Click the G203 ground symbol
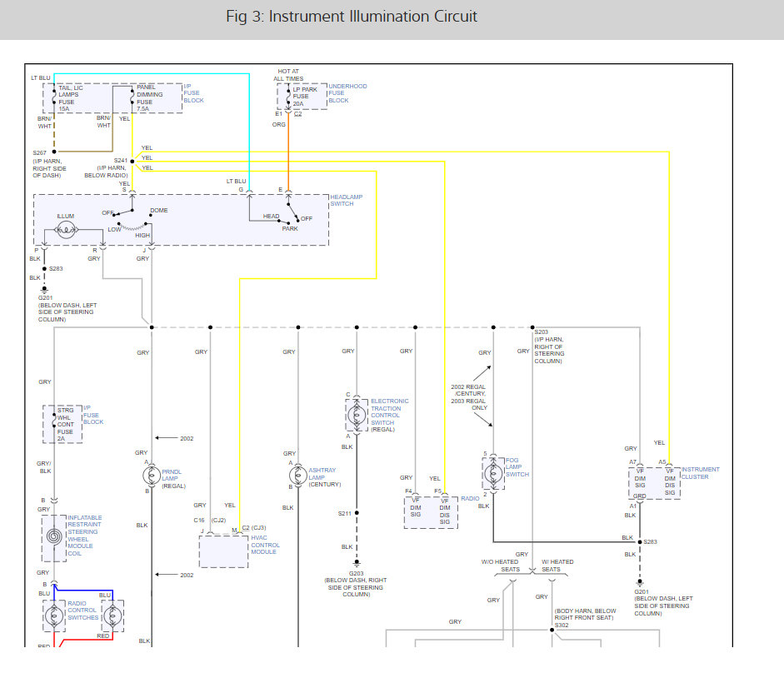 coord(357,564)
